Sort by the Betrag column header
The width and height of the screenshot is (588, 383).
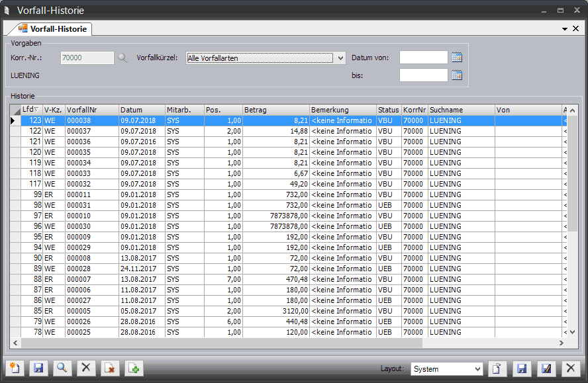[x=275, y=110]
